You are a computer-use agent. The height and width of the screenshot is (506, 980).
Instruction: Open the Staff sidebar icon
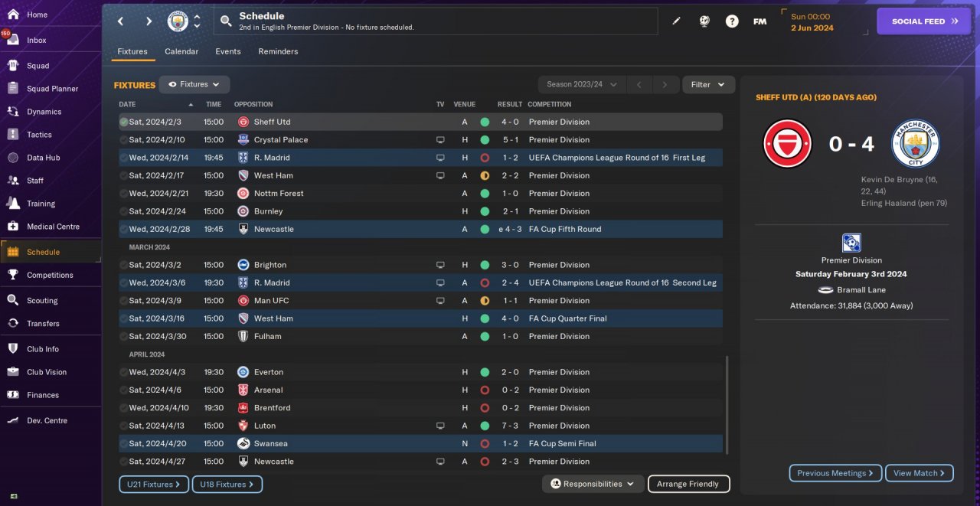[12, 181]
